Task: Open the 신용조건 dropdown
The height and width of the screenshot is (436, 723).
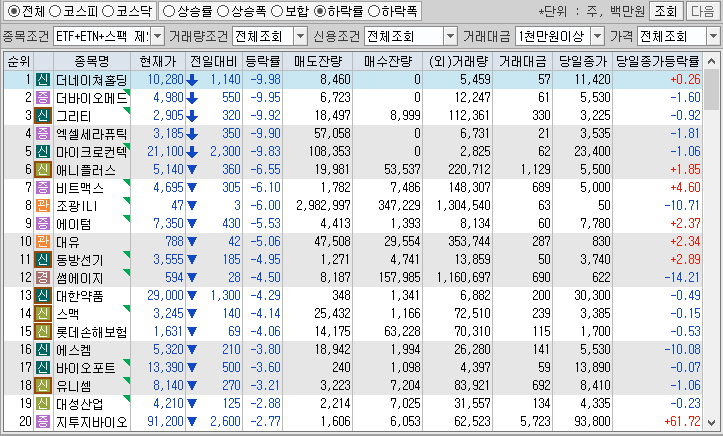Action: coord(450,36)
